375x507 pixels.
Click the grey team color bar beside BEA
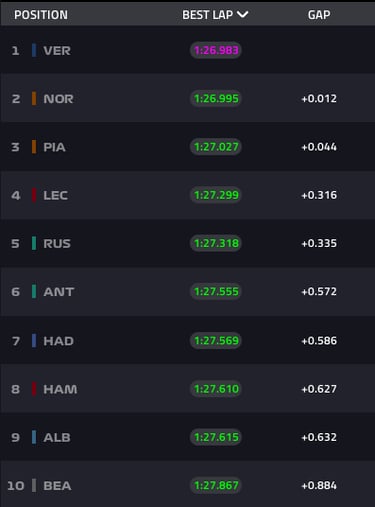(x=34, y=485)
